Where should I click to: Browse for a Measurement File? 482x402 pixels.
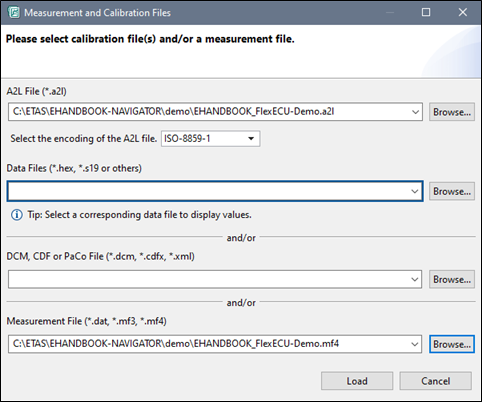(452, 344)
